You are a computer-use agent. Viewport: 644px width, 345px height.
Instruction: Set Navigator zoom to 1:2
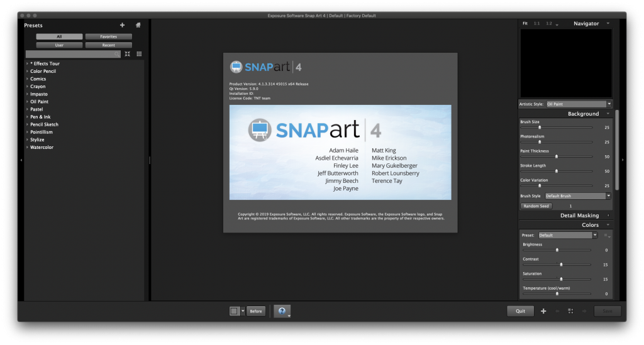[x=548, y=23]
